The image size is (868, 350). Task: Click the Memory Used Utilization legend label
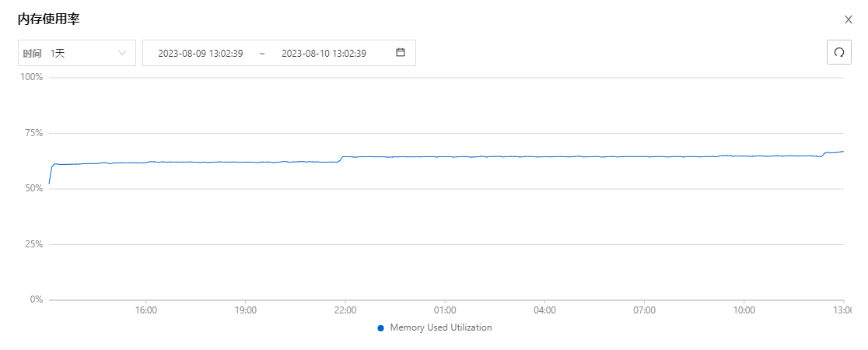441,328
